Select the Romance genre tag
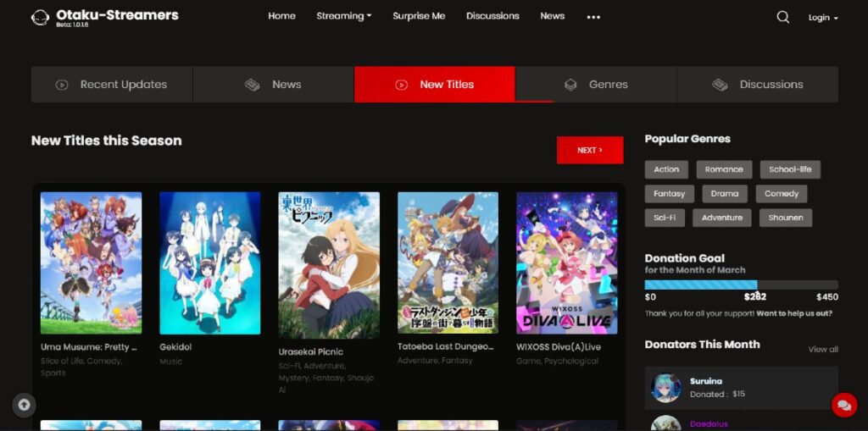Screen dimensions: 868x431 724,169
